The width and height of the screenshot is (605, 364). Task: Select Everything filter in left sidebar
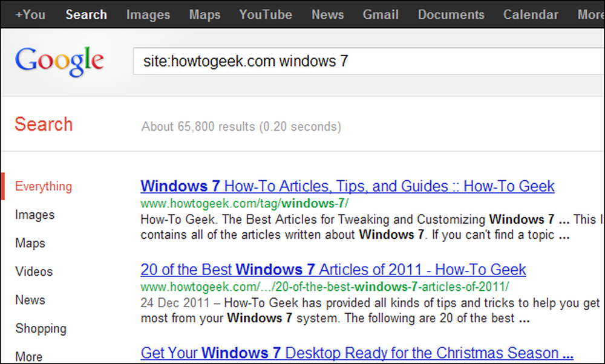(x=44, y=186)
